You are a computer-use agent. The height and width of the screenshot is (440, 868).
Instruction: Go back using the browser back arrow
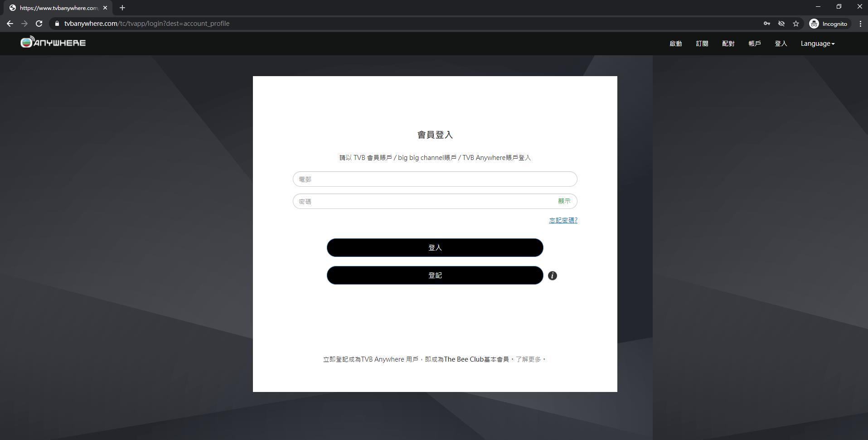point(10,24)
